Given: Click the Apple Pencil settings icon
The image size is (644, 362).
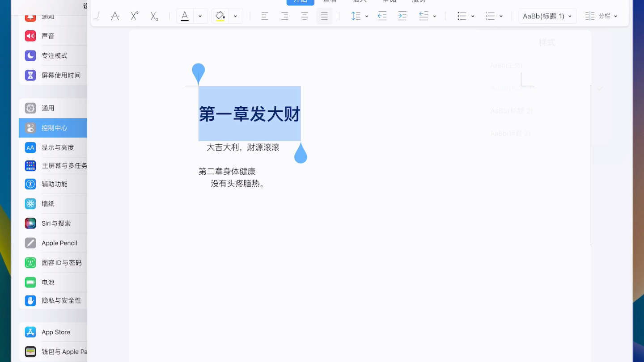Looking at the screenshot, I should click(30, 243).
